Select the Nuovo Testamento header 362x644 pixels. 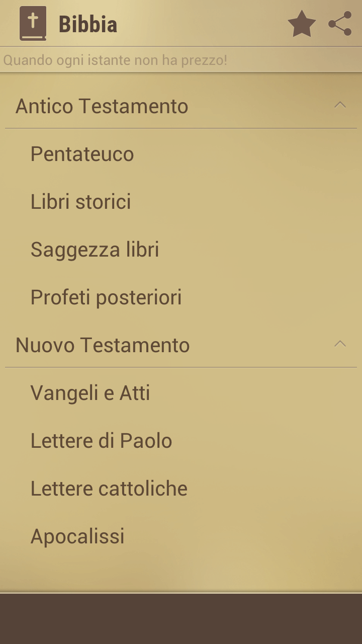click(181, 345)
